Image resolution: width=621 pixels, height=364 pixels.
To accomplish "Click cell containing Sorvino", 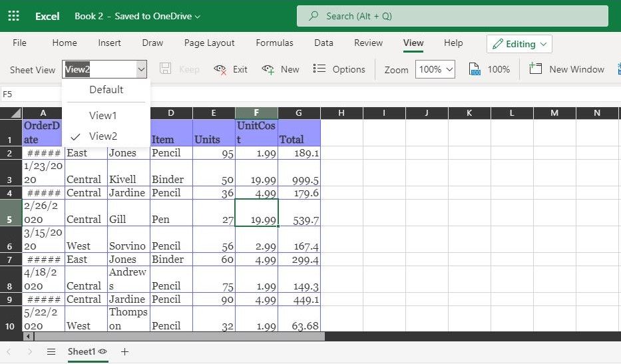I will [128, 240].
